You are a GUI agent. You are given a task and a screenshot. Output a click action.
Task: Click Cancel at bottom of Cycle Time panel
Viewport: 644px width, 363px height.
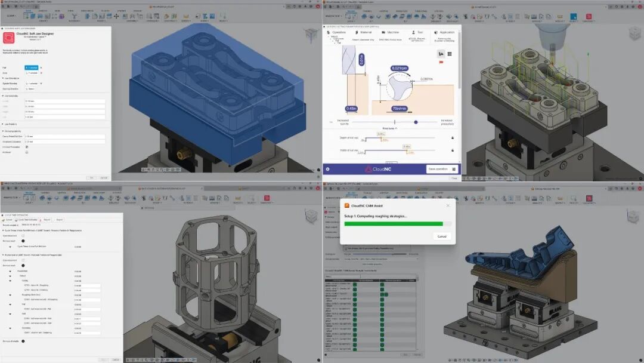coord(116,359)
